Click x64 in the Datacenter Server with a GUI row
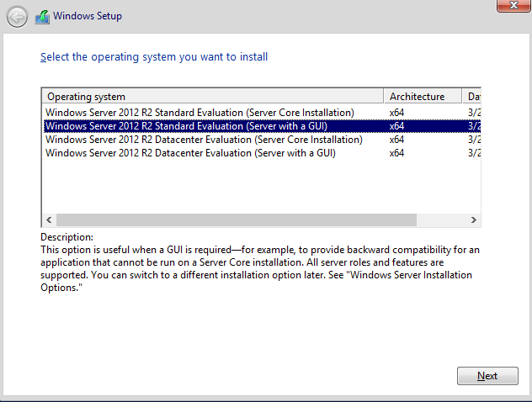This screenshot has height=402, width=532. 396,153
